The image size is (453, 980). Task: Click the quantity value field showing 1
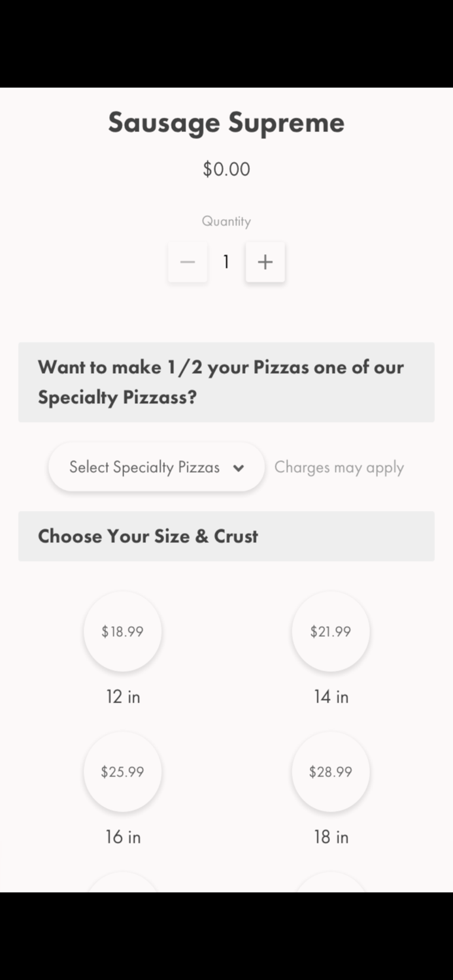click(226, 262)
